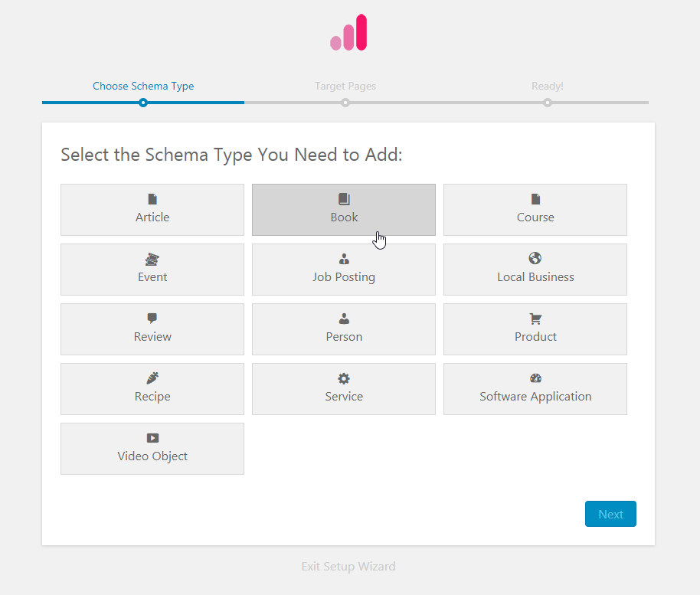Select the Product shopping cart icon
This screenshot has height=595, width=700.
click(x=535, y=319)
